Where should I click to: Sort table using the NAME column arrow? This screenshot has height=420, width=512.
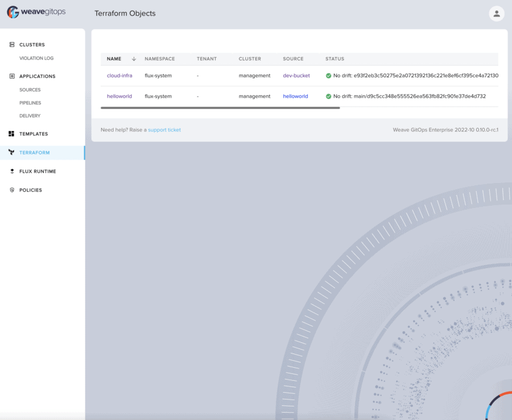pos(134,59)
